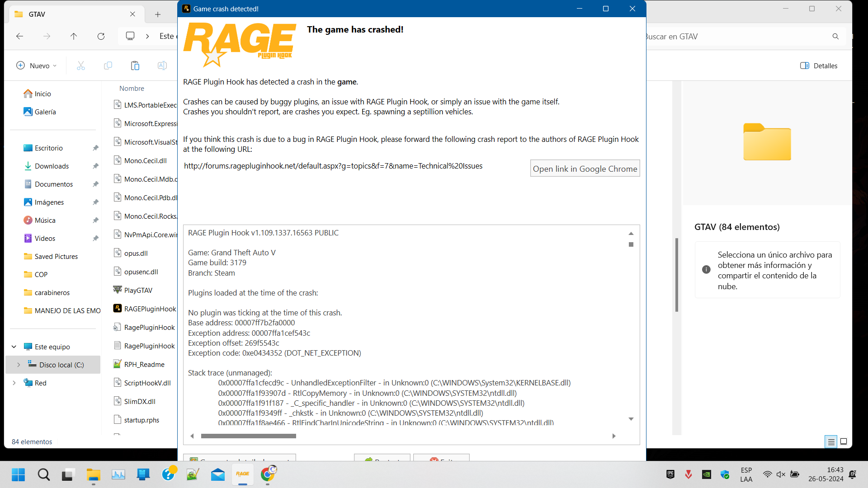Toggle the Detalles pane button
This screenshot has height=488, width=868.
819,66
